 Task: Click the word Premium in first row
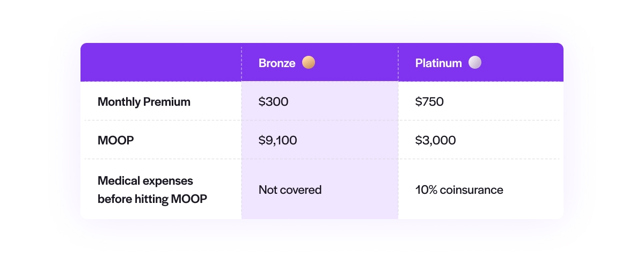coord(167,101)
